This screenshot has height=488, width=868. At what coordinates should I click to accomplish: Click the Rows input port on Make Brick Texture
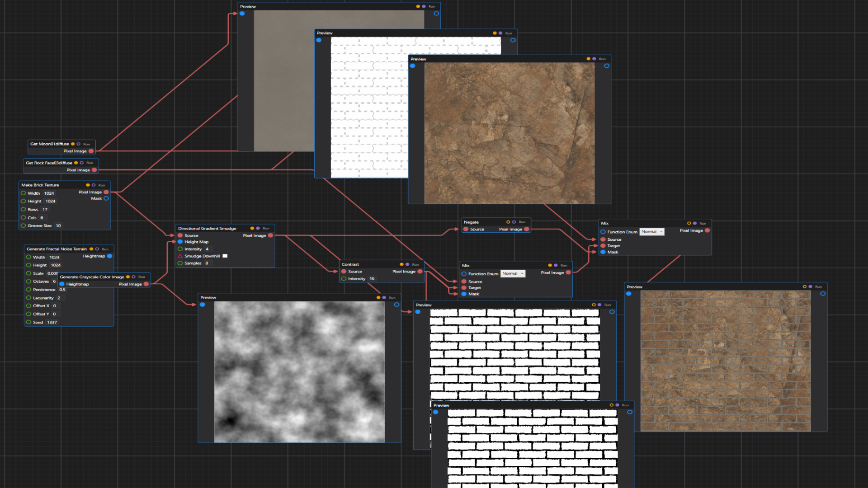coord(24,210)
